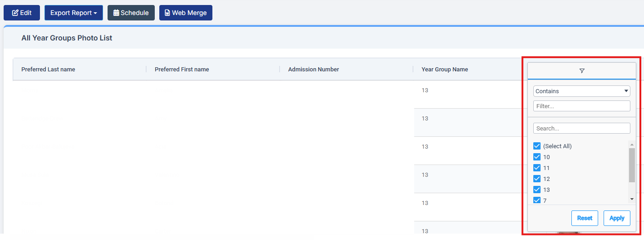Deselect year group 12 checkbox

pos(537,179)
